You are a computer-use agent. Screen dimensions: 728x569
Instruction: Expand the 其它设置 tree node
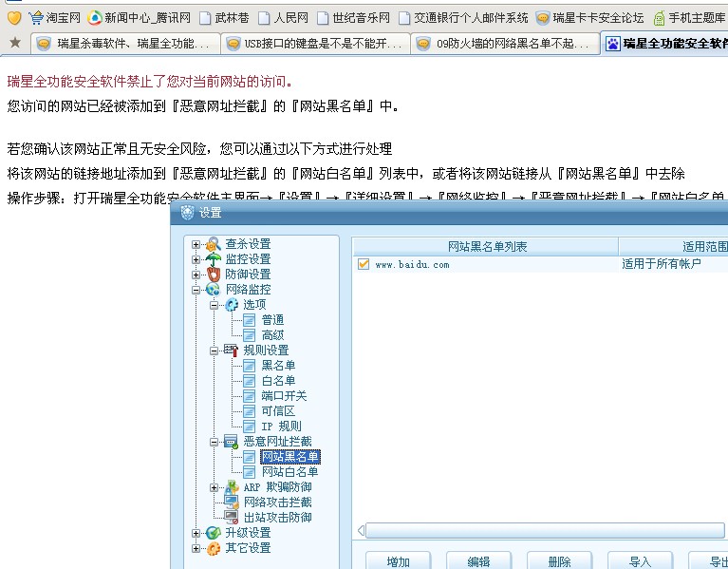pyautogui.click(x=196, y=548)
